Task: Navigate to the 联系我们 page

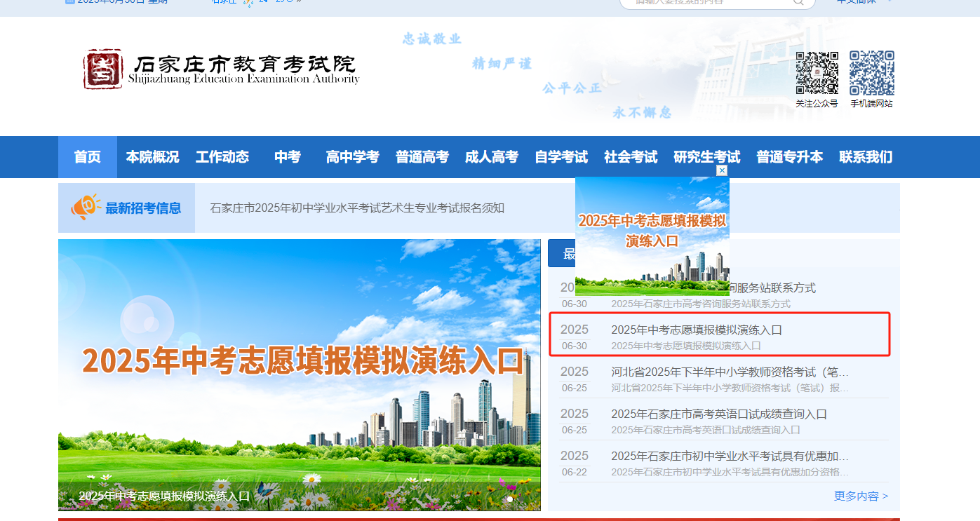Action: (866, 157)
